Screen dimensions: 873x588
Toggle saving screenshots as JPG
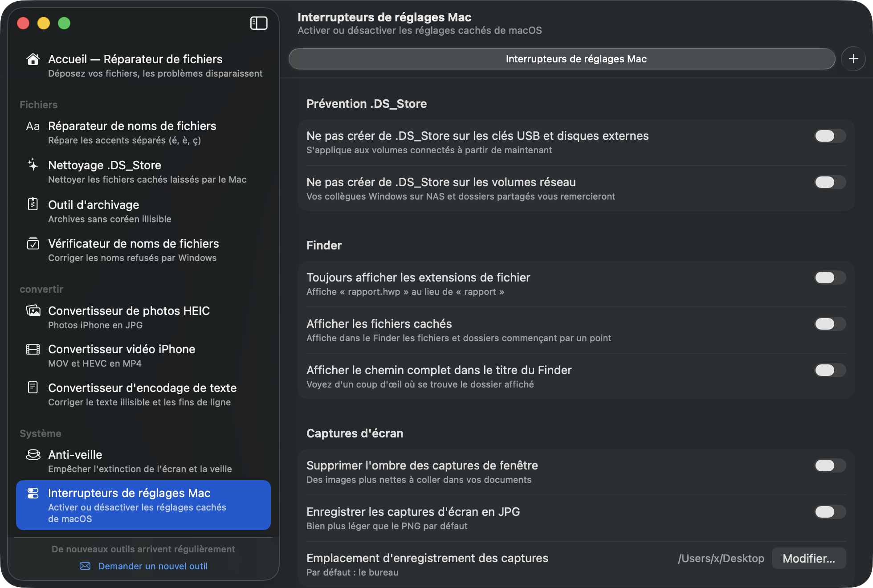click(830, 512)
